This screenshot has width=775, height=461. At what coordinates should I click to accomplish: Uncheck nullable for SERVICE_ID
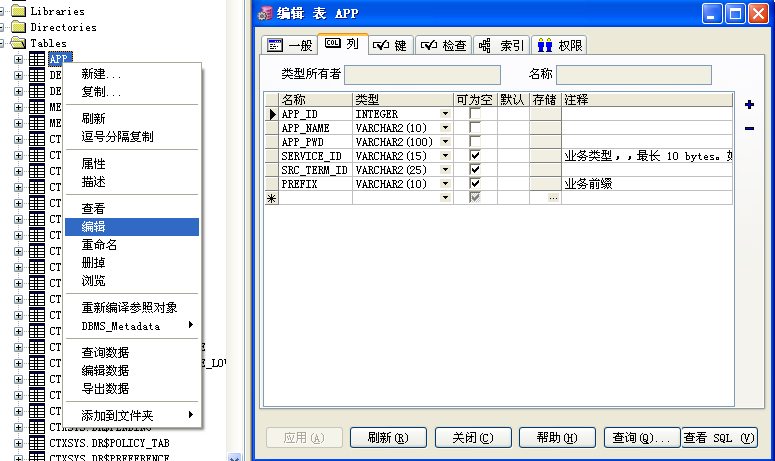475,156
